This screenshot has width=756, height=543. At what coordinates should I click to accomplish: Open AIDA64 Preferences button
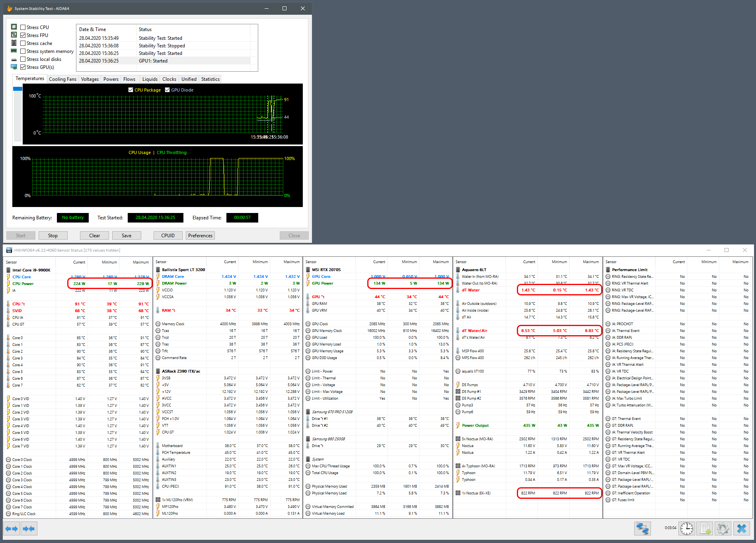[201, 235]
